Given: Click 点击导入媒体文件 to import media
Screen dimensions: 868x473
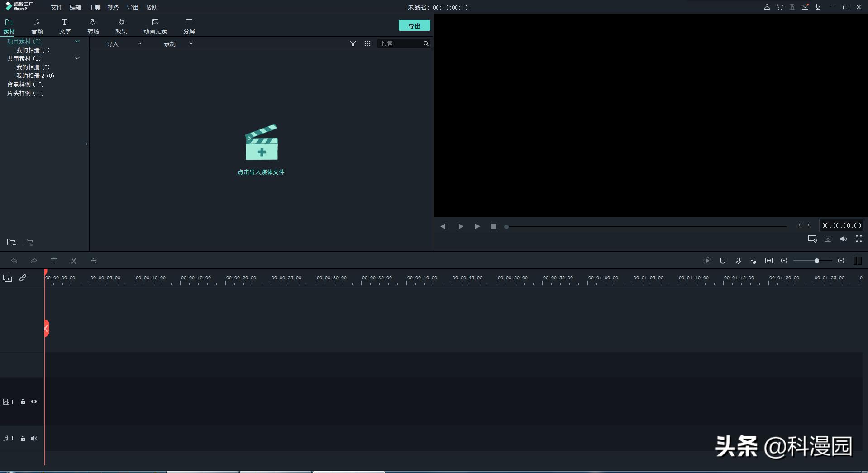Looking at the screenshot, I should point(261,172).
